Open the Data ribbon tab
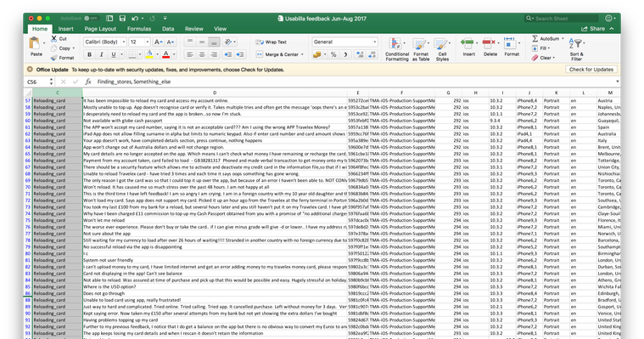Viewport: 644px width, 339px height. click(168, 29)
